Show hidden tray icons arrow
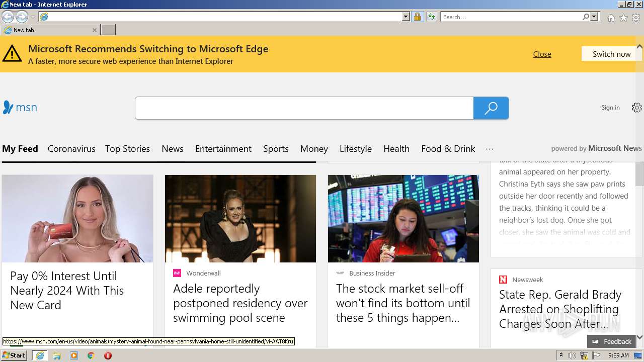The height and width of the screenshot is (362, 644). pyautogui.click(x=561, y=355)
